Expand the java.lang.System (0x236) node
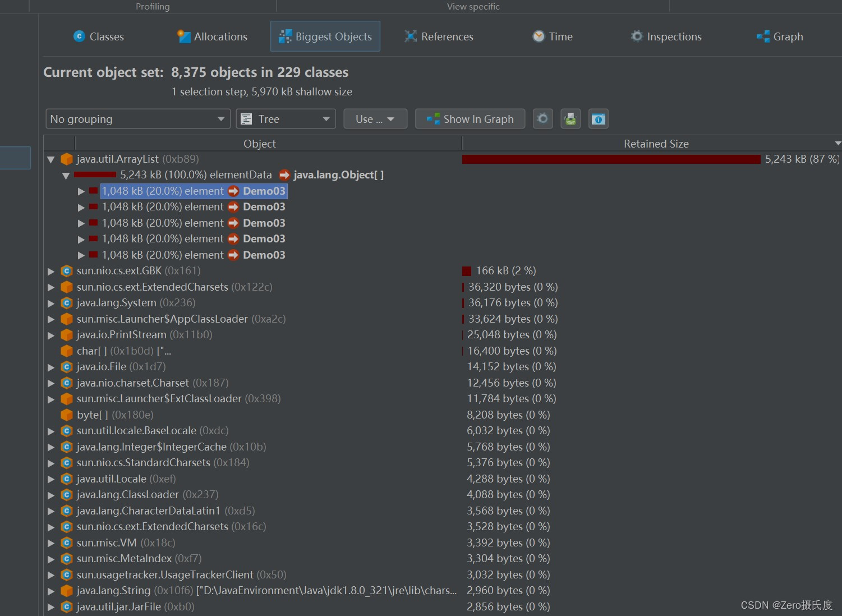Viewport: 842px width, 616px height. pyautogui.click(x=51, y=303)
